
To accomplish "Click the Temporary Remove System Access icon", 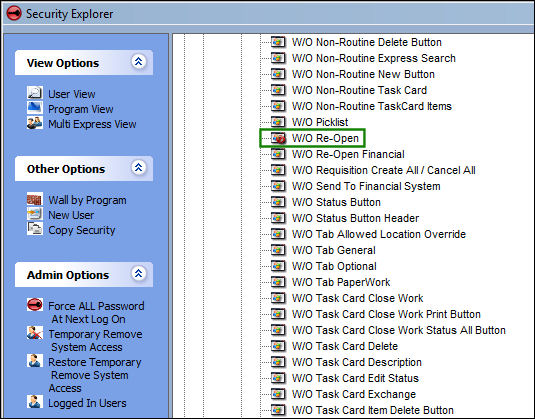I will (x=35, y=333).
